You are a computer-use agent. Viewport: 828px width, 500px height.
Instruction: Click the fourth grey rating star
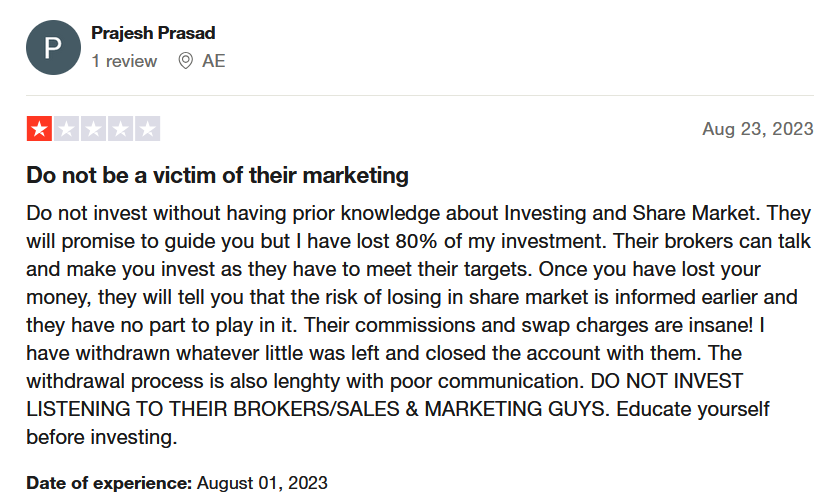pos(120,129)
